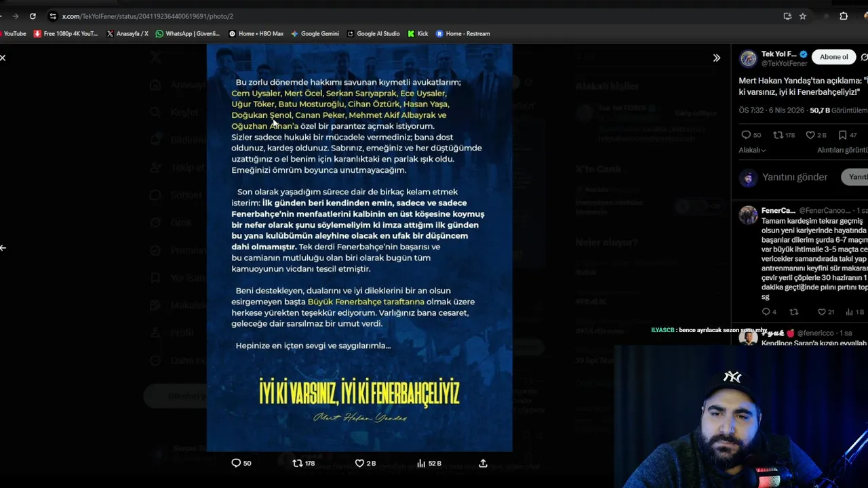
Task: Like heart in side panel showing 2 B
Action: [810, 135]
